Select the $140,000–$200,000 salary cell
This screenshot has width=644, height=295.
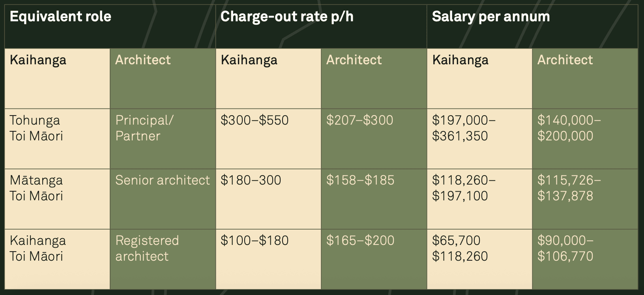click(569, 128)
